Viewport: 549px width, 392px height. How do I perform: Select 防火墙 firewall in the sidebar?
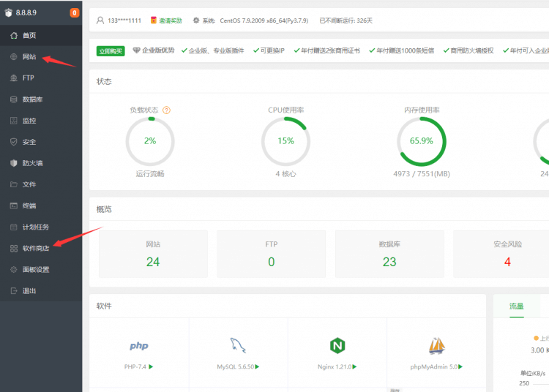[x=31, y=163]
